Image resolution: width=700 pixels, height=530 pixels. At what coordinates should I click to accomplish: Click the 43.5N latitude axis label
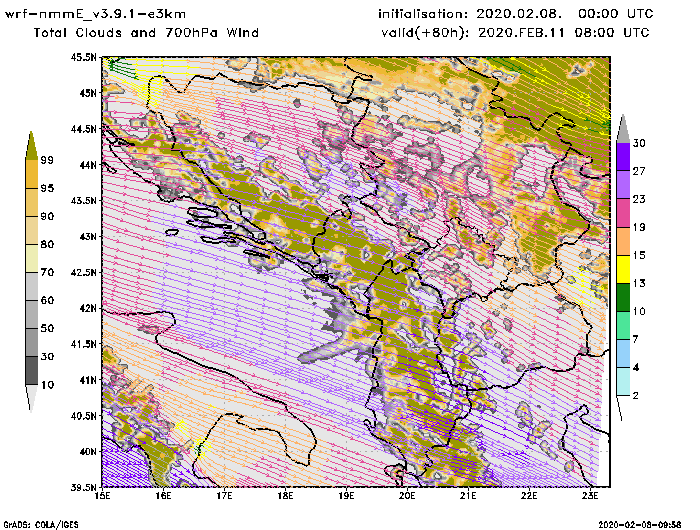[x=83, y=200]
